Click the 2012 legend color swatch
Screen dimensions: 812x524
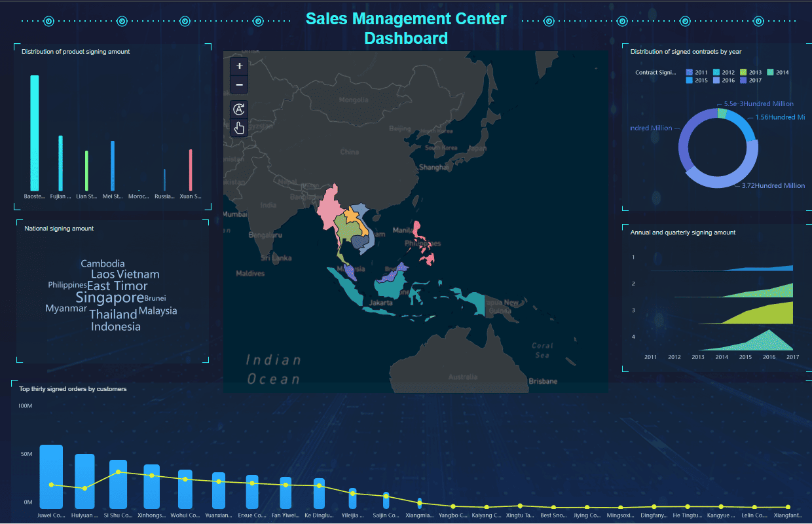[717, 72]
